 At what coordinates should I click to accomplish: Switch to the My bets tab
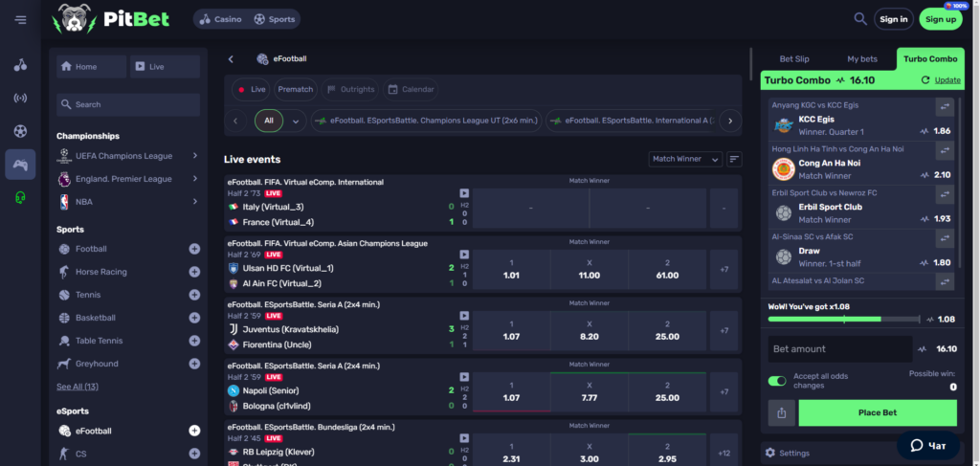(861, 59)
